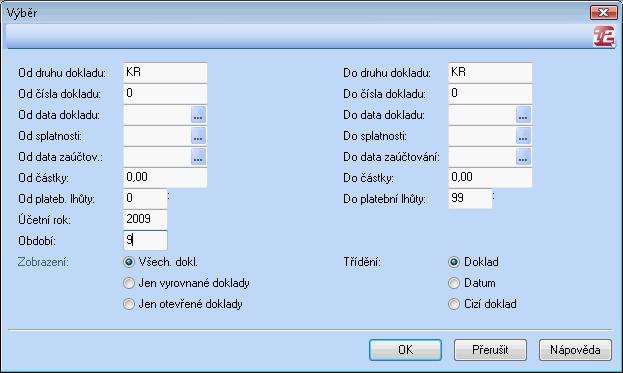Image resolution: width=623 pixels, height=373 pixels.
Task: Click into Od splatnosti date field
Action: pyautogui.click(x=157, y=136)
